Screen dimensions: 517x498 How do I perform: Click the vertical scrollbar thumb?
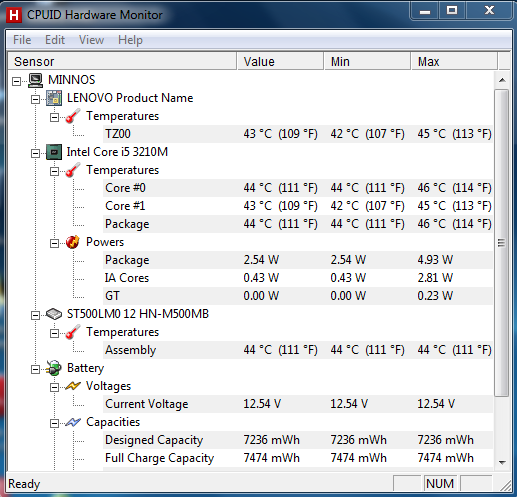pos(501,243)
